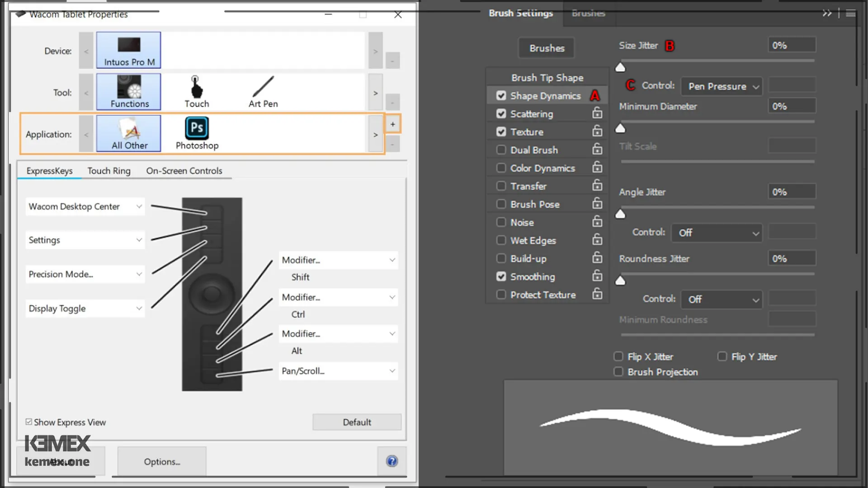
Task: Toggle the Scattering checkbox on
Action: pos(501,114)
